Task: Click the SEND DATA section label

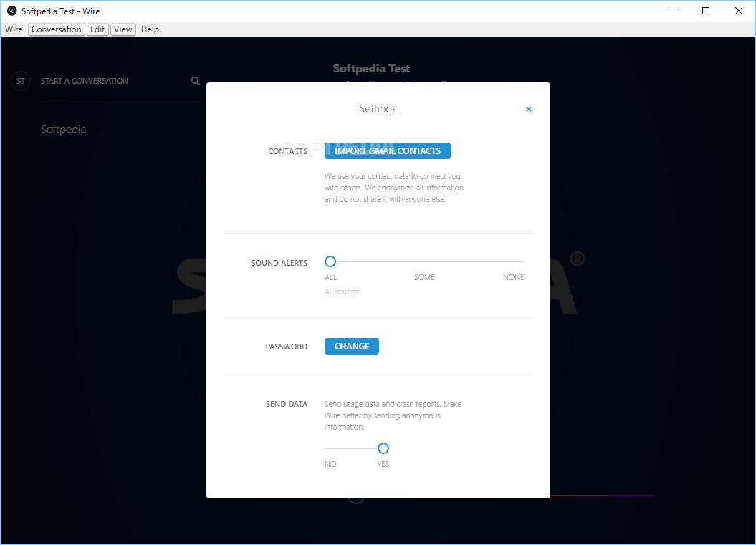Action: [x=287, y=405]
